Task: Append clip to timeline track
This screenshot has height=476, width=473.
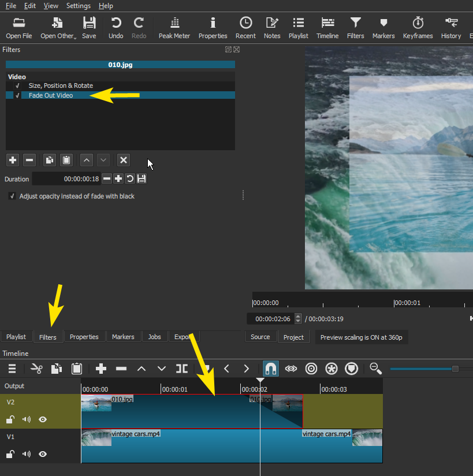Action: pos(101,369)
